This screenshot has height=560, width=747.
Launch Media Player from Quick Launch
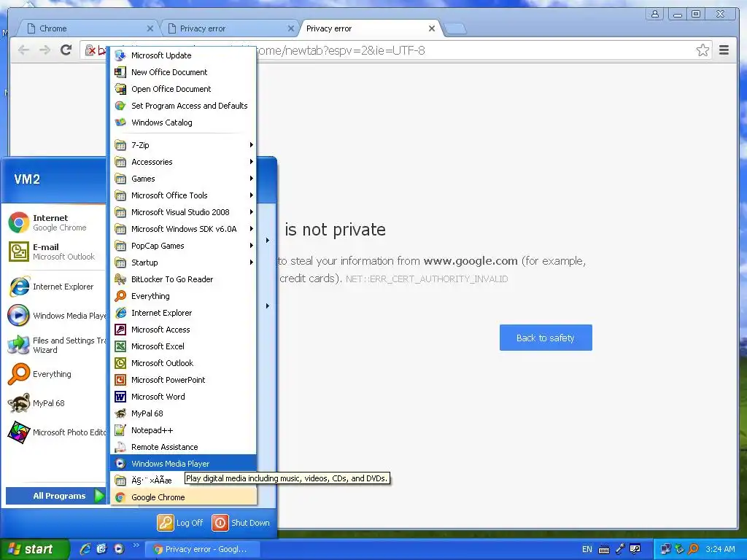[119, 549]
